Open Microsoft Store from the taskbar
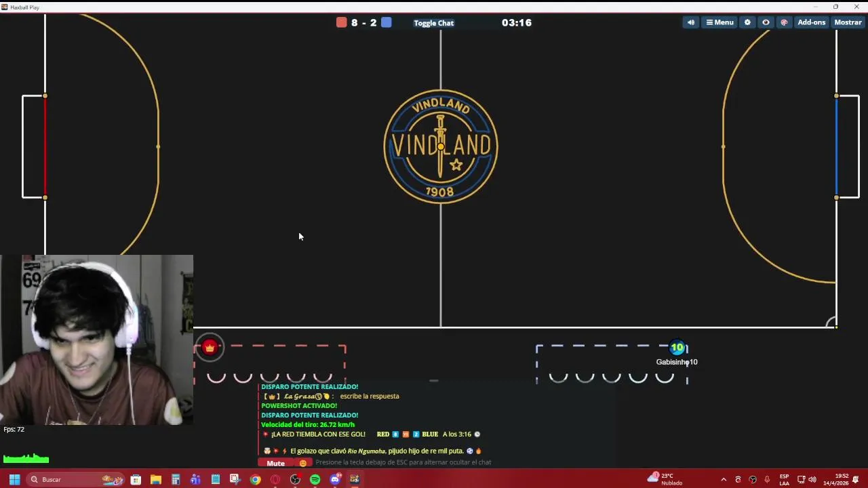868x488 pixels. [x=136, y=479]
